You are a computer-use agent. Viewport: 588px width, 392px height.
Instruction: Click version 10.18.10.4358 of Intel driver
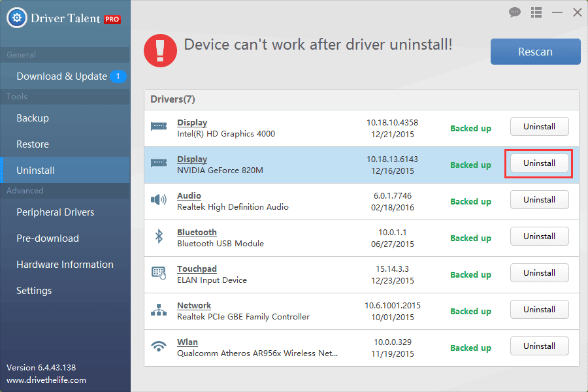[x=392, y=123]
